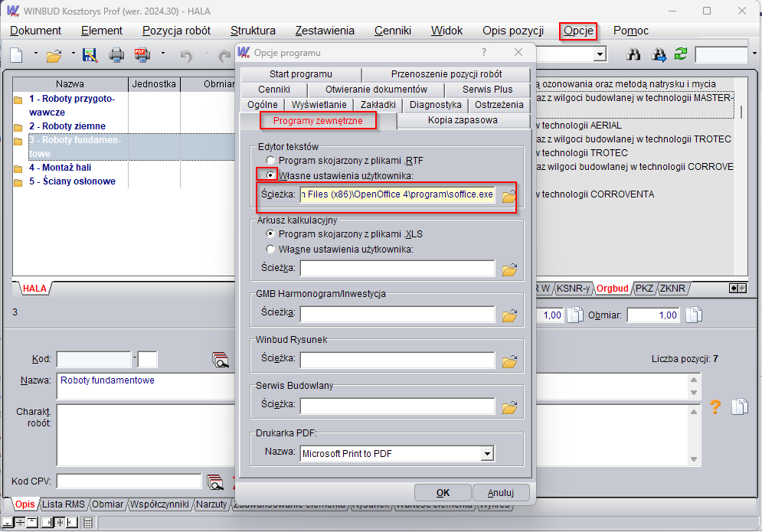This screenshot has width=762, height=532.
Task: Open dropdown arrow at far right of toolbar
Action: [x=754, y=54]
